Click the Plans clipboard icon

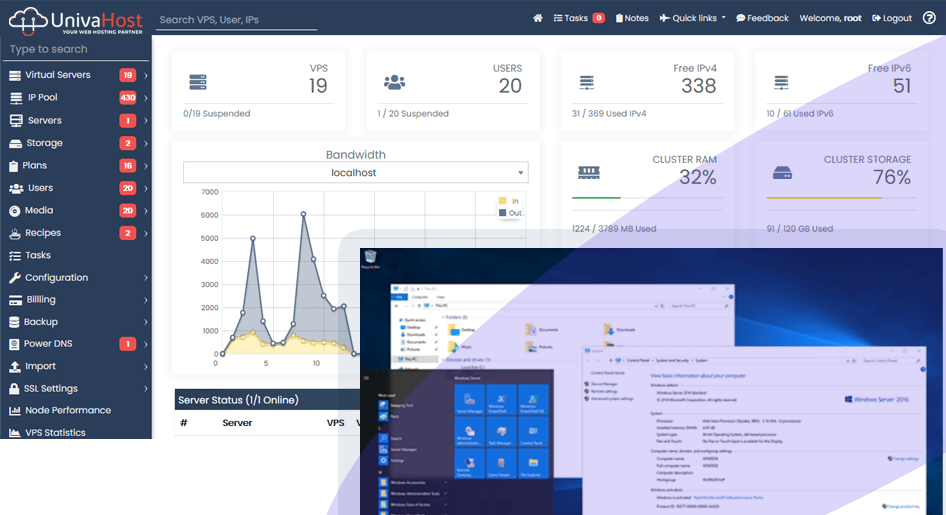(x=13, y=166)
